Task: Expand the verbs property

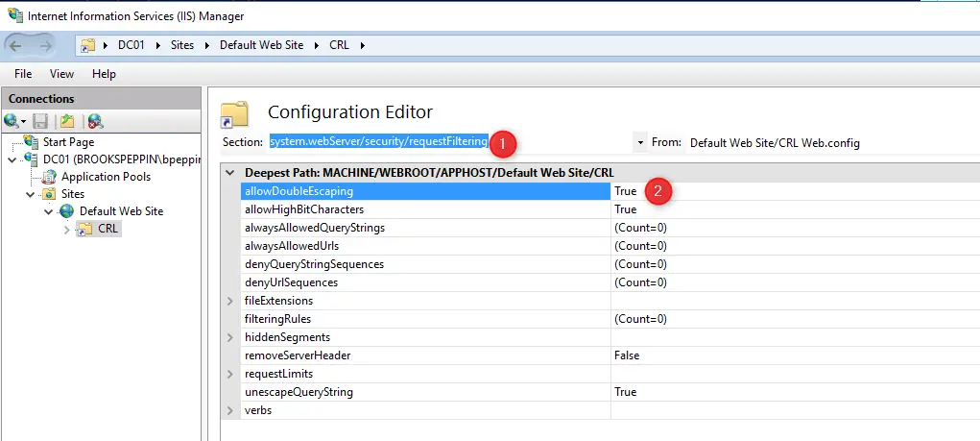Action: 230,411
